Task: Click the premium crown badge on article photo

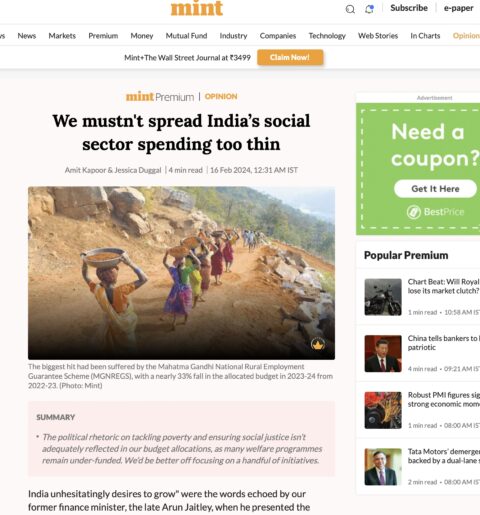Action: tap(318, 344)
